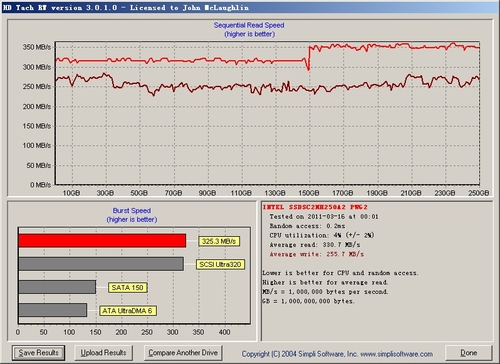Click the INTEL SSDSC2MH250A2 drive name
This screenshot has height=364, width=500.
pos(315,207)
